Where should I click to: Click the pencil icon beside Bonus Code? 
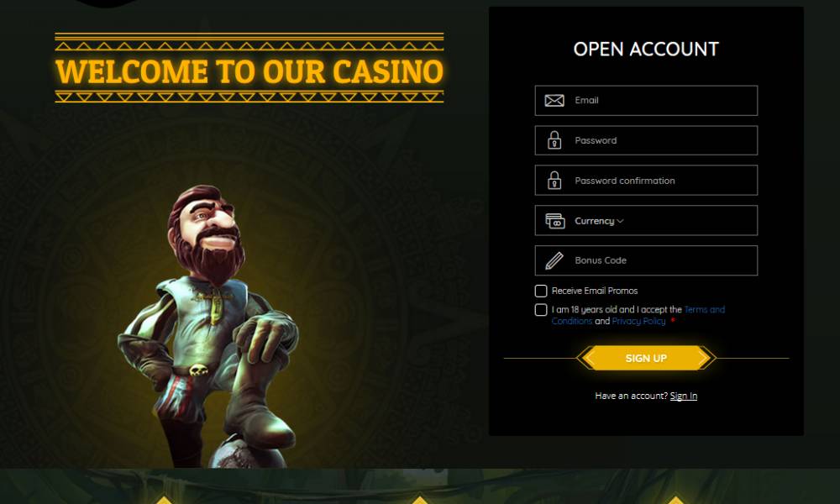click(554, 261)
